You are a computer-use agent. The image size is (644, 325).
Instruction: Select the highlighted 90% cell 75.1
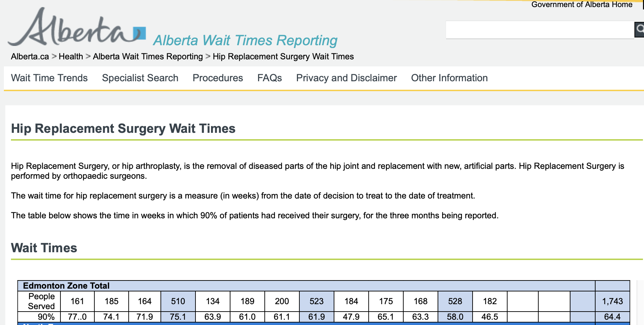pos(178,317)
